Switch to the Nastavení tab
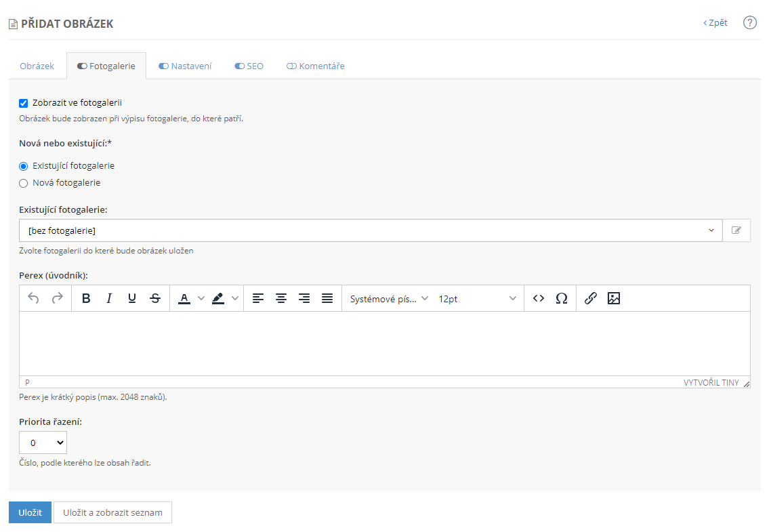 (x=185, y=66)
